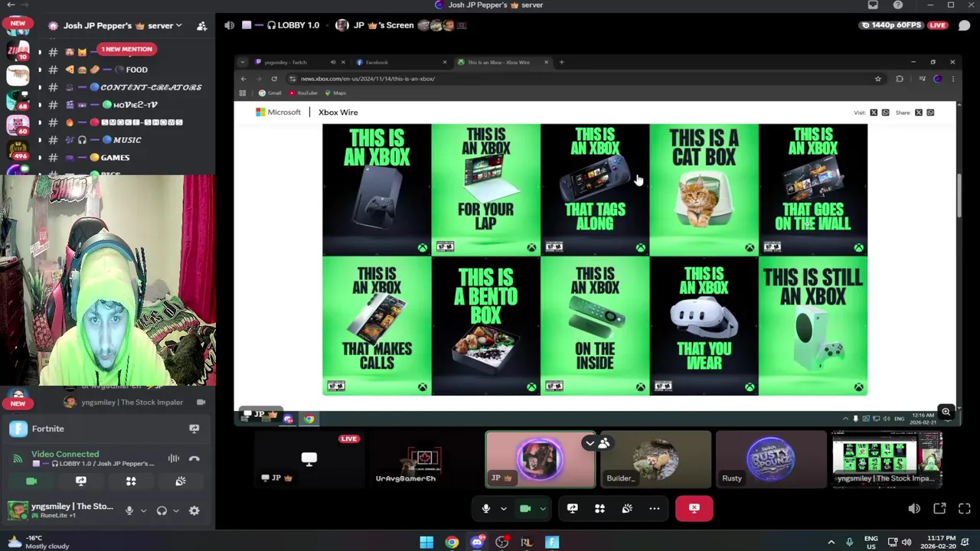Expand camera options in call bar
This screenshot has height=551, width=980.
coord(543,508)
